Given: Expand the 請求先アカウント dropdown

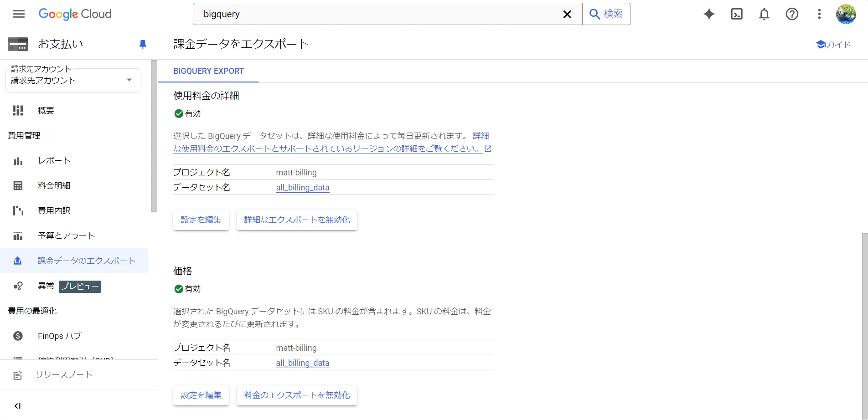Looking at the screenshot, I should click(73, 81).
